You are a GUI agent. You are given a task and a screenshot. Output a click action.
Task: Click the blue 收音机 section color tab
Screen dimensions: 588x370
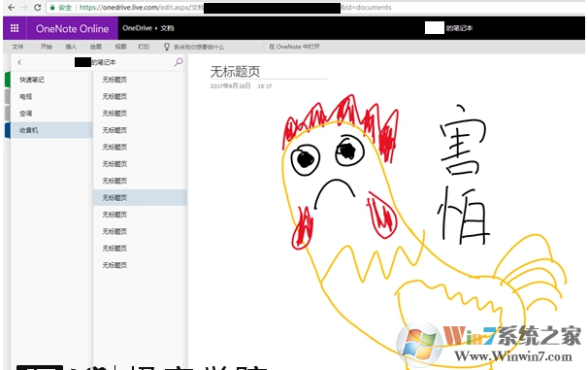[x=7, y=130]
